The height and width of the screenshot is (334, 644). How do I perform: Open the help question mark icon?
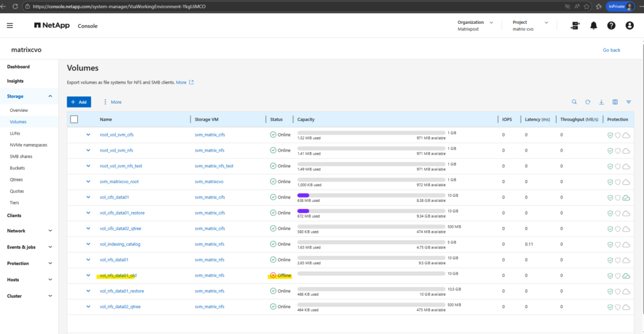(611, 26)
